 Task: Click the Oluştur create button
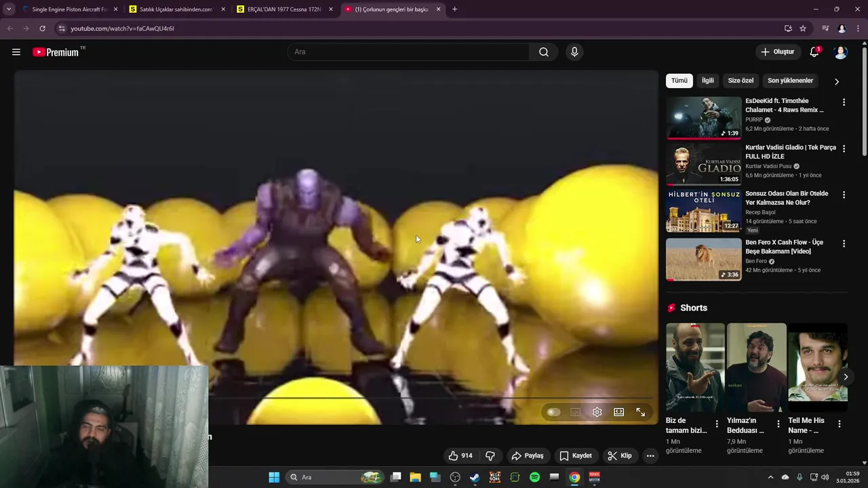(x=778, y=52)
